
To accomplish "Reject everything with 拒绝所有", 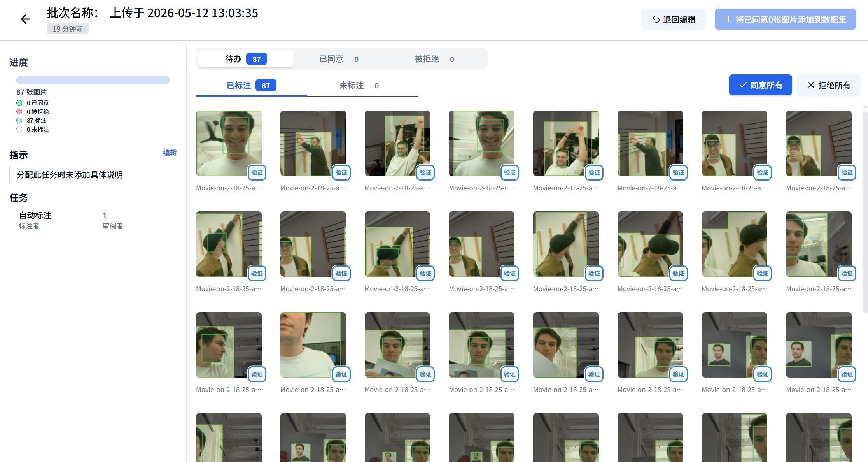I will pyautogui.click(x=829, y=85).
